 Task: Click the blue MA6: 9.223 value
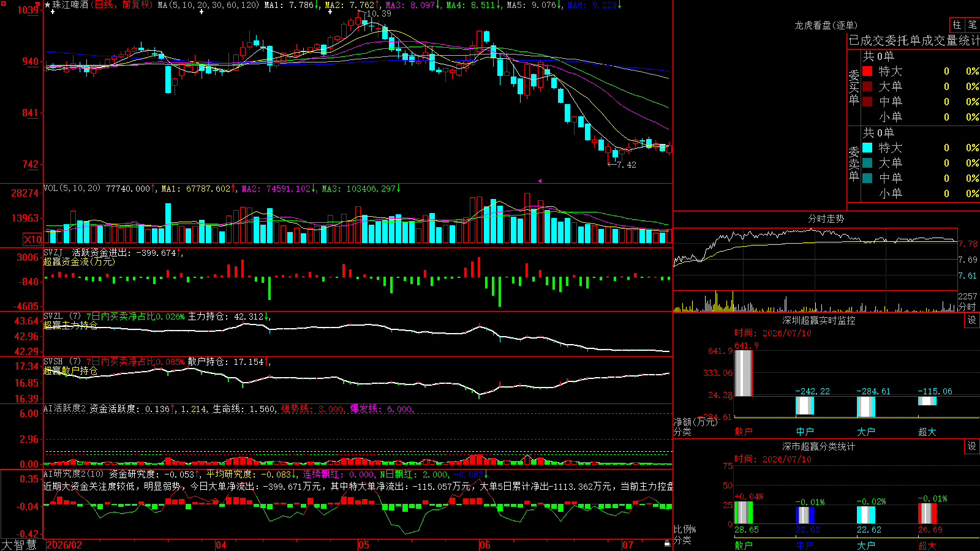(595, 5)
